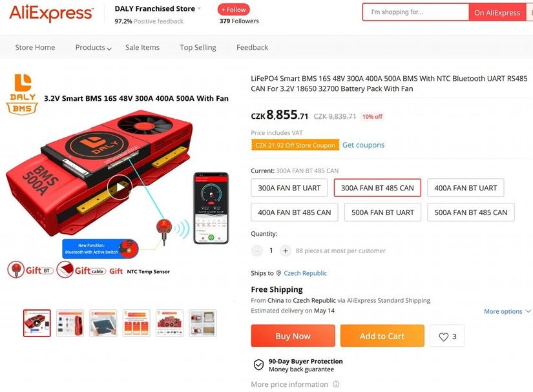Select the second product thumbnail image

point(70,323)
